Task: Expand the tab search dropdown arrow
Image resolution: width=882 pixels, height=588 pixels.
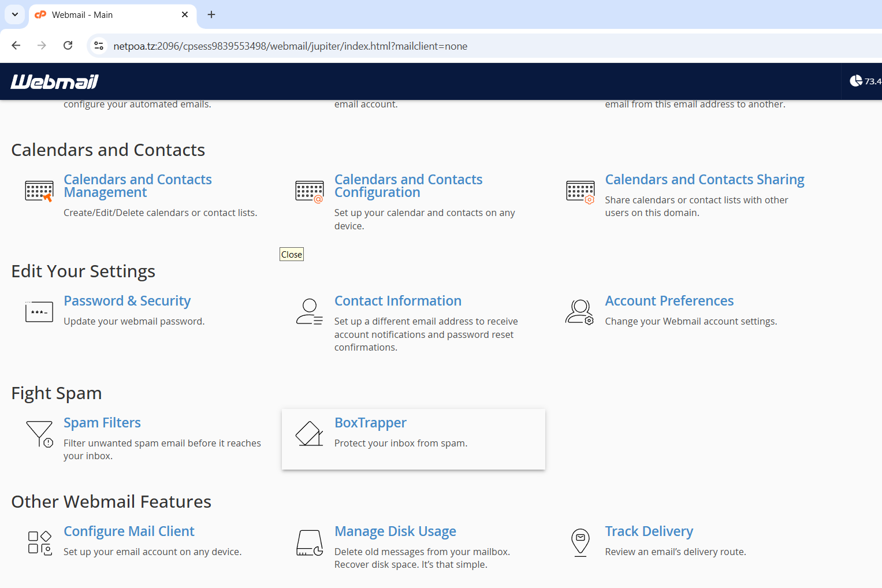Action: [x=15, y=15]
